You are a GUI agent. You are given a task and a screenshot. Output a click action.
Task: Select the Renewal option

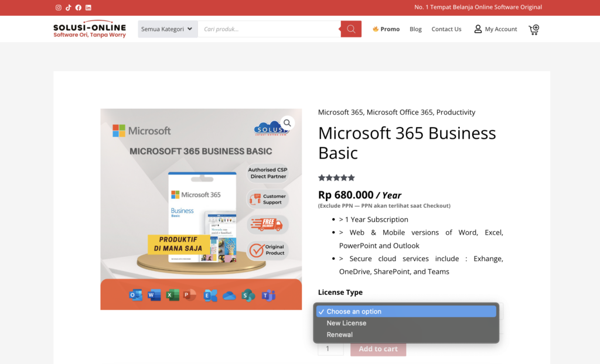click(406, 335)
